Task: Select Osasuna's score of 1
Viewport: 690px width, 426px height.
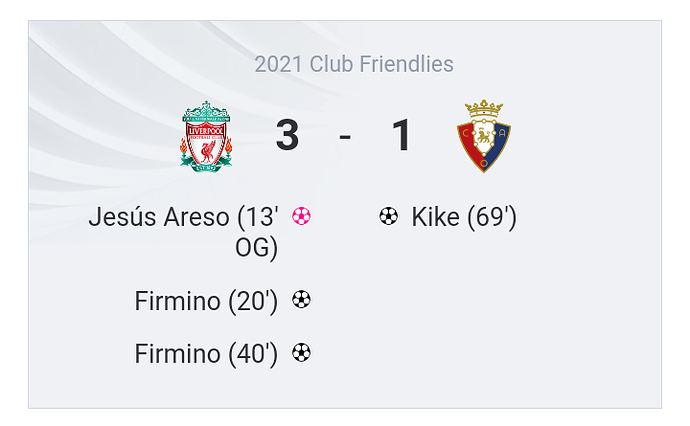Action: pos(401,135)
